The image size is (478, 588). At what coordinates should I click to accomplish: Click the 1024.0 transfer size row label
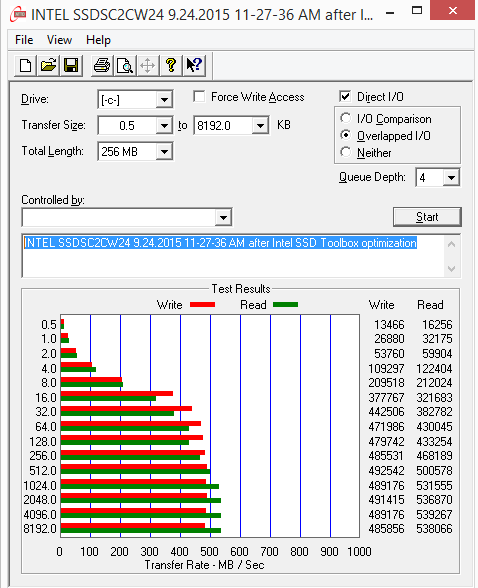(40, 486)
